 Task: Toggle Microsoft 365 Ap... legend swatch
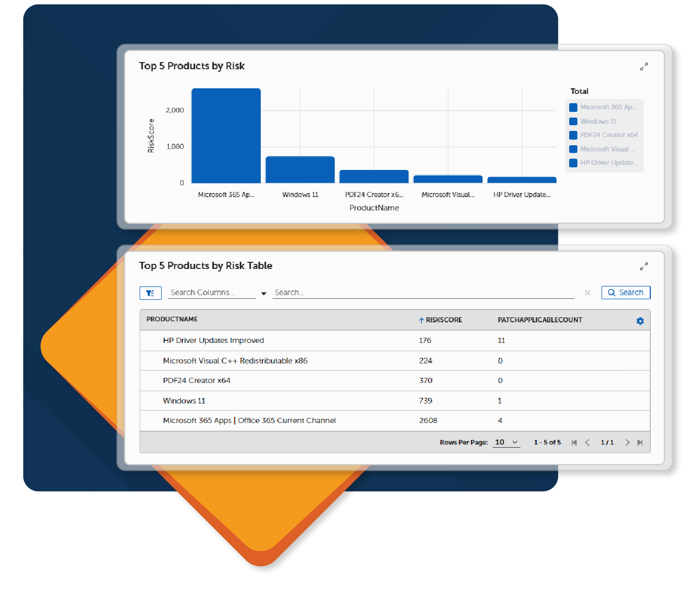click(x=573, y=107)
